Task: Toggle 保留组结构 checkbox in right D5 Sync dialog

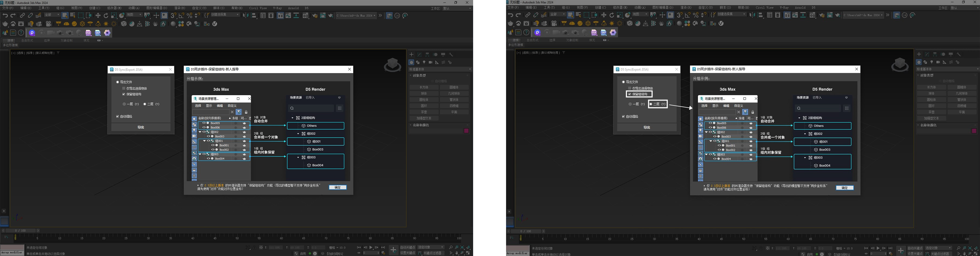Action: point(630,94)
